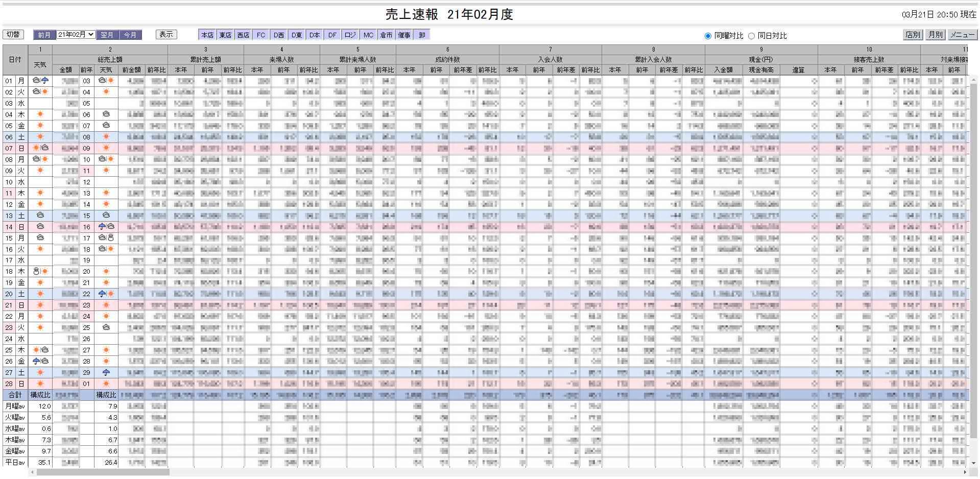Open the D西 tab
This screenshot has height=479, width=980.
pos(279,35)
